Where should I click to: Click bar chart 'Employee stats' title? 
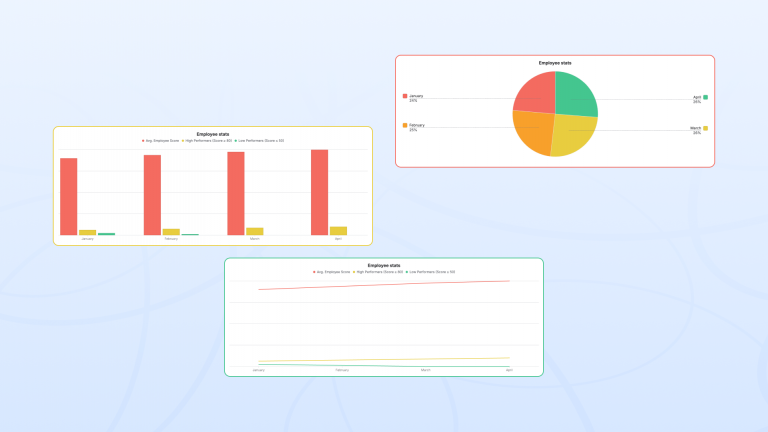tap(213, 134)
